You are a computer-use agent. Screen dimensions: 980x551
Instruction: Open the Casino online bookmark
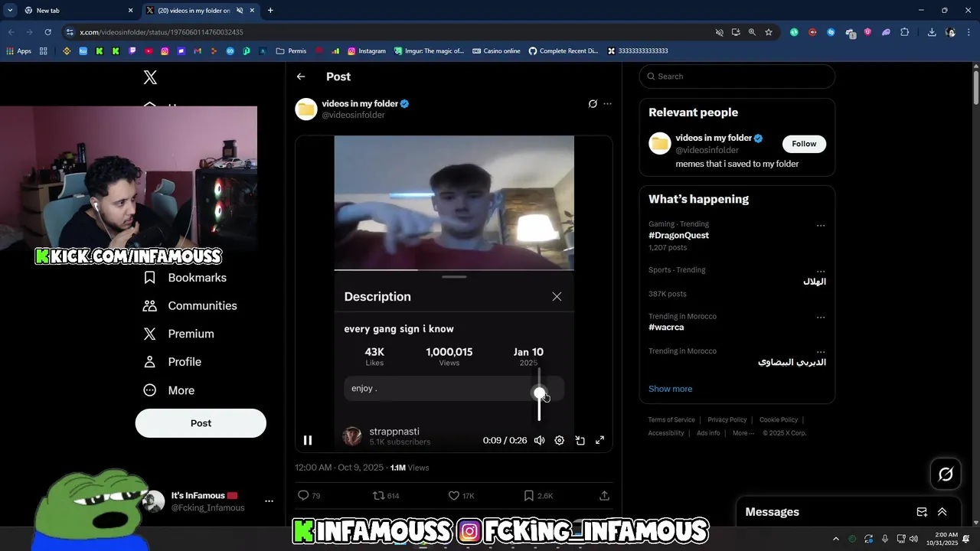click(x=496, y=51)
